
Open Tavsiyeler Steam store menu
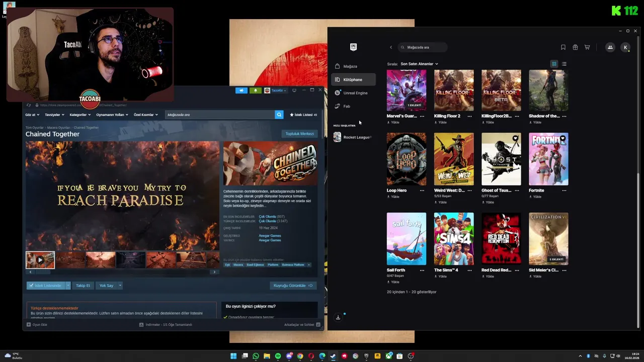[x=55, y=115]
